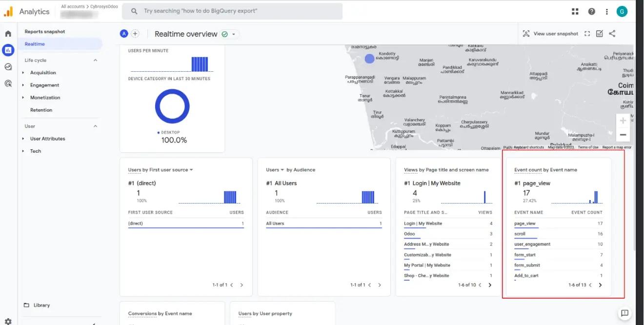Customize report using the pencil icon
Image resolution: width=644 pixels, height=325 pixels.
(600, 33)
